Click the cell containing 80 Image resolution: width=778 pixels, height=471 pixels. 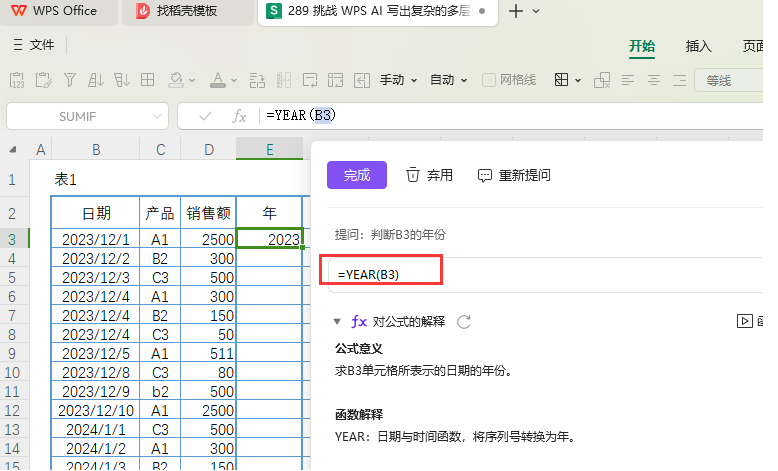pyautogui.click(x=208, y=372)
